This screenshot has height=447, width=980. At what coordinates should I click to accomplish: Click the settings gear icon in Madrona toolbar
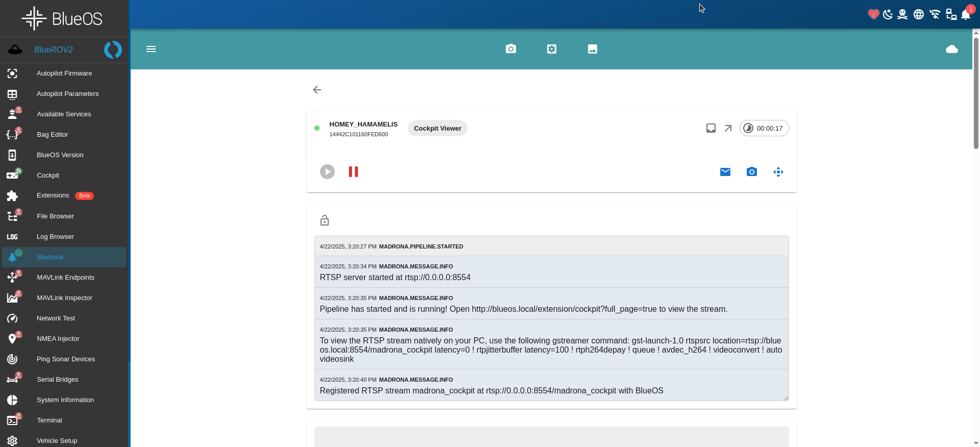552,49
